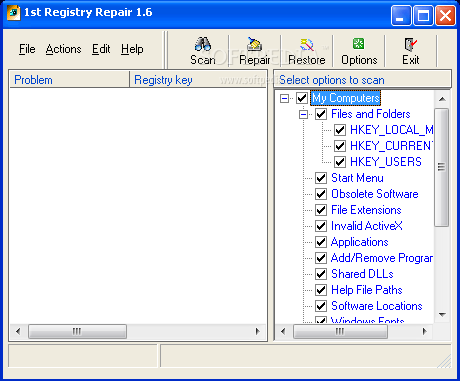
Task: Open Options via the green icon
Action: pyautogui.click(x=359, y=44)
